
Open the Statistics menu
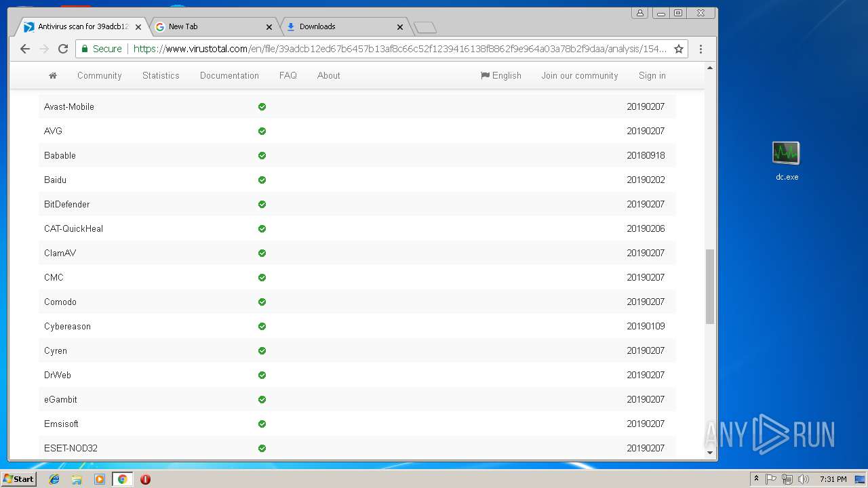[x=161, y=75]
